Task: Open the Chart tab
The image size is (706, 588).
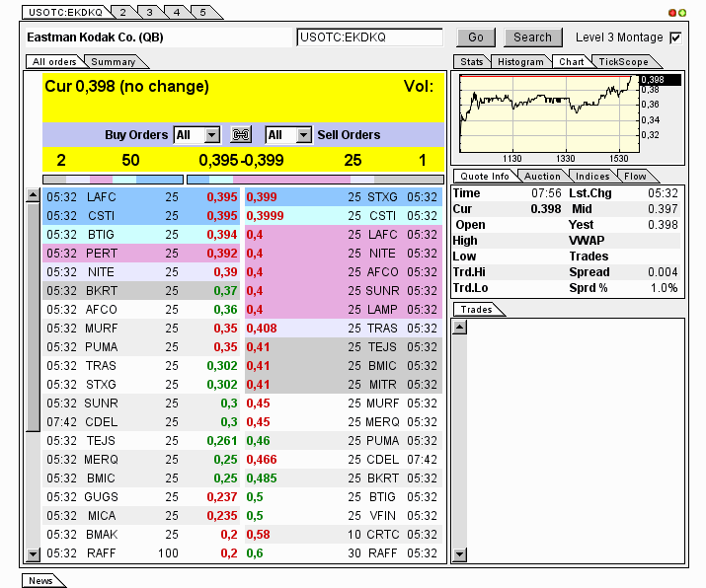Action: tap(572, 61)
